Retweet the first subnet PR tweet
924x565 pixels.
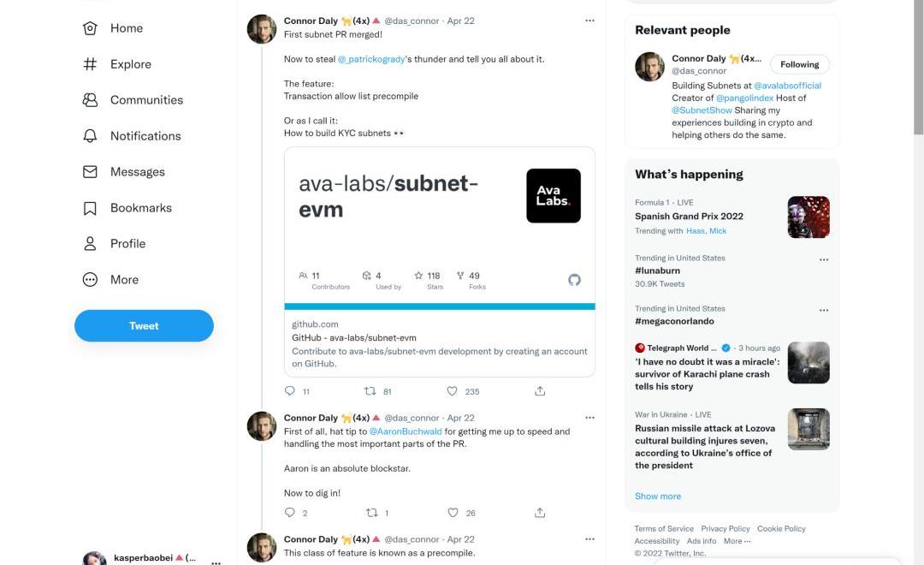(370, 391)
